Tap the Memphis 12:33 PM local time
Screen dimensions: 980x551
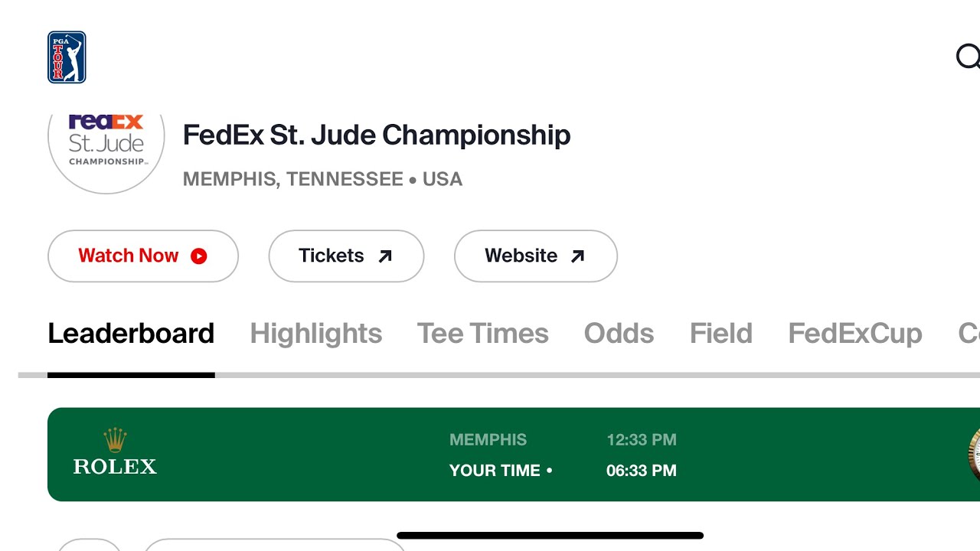pyautogui.click(x=641, y=440)
